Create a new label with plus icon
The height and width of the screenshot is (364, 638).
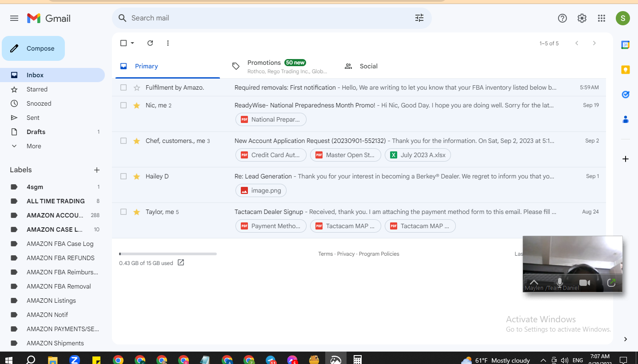coord(97,170)
